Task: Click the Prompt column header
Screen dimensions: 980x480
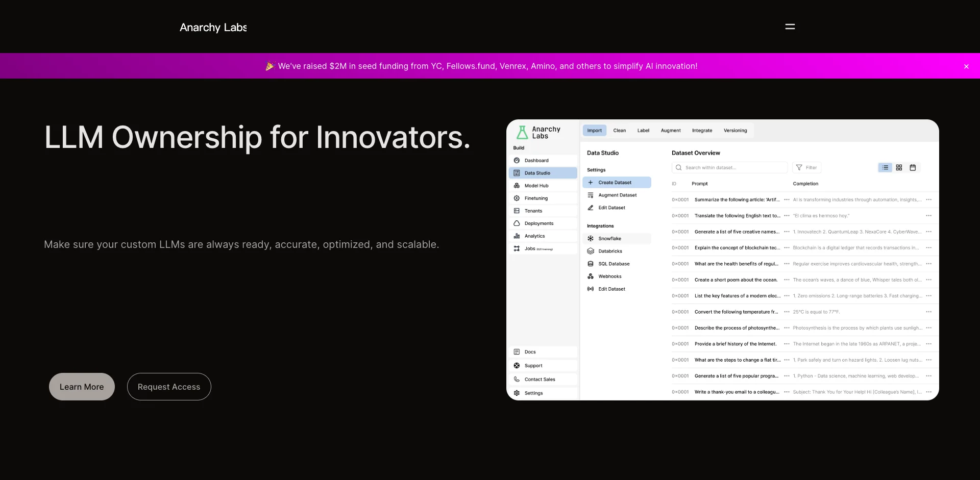Action: pos(700,184)
